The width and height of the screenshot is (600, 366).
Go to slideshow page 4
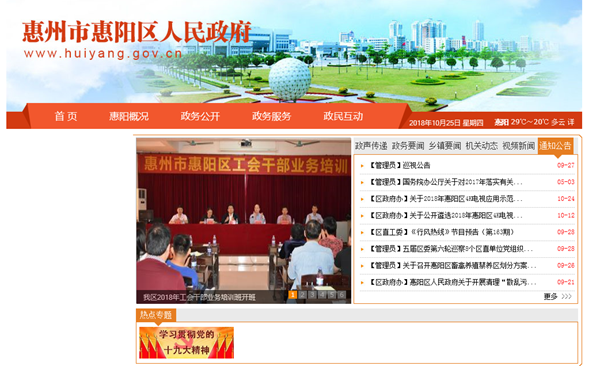click(x=322, y=295)
